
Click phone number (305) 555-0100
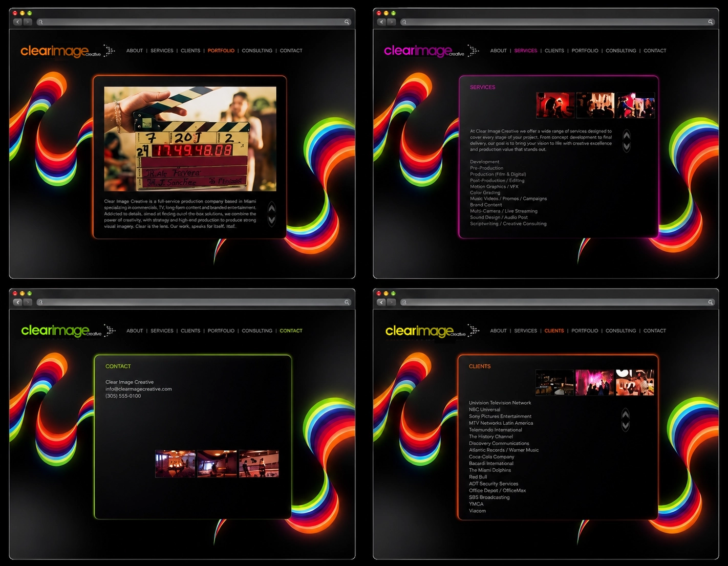pos(123,396)
